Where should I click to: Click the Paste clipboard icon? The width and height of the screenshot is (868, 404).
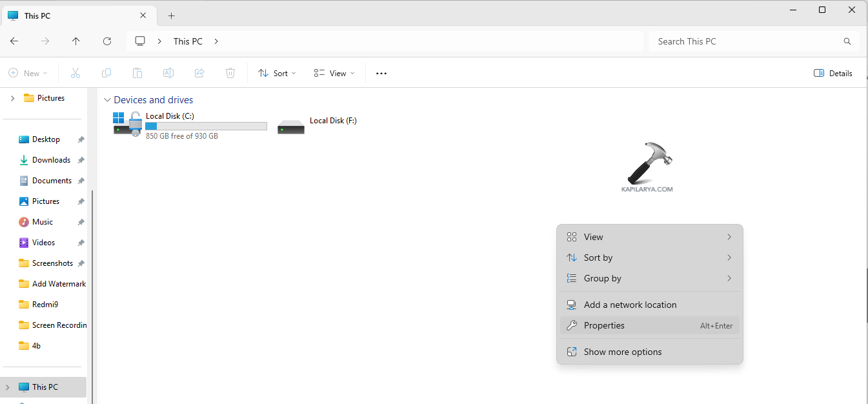click(137, 74)
